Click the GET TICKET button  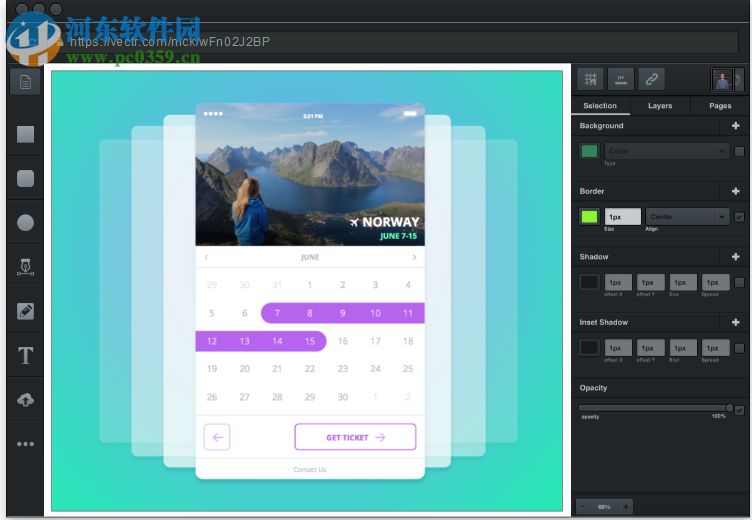(355, 437)
